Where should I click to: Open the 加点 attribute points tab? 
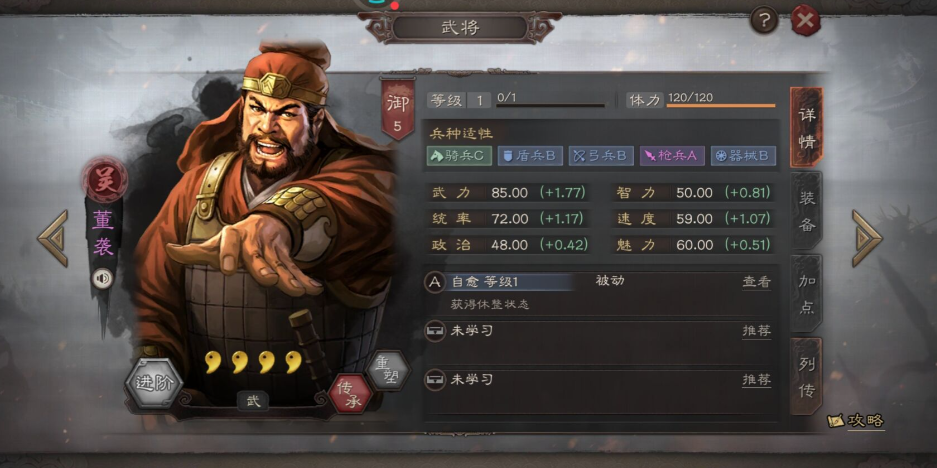pyautogui.click(x=806, y=293)
